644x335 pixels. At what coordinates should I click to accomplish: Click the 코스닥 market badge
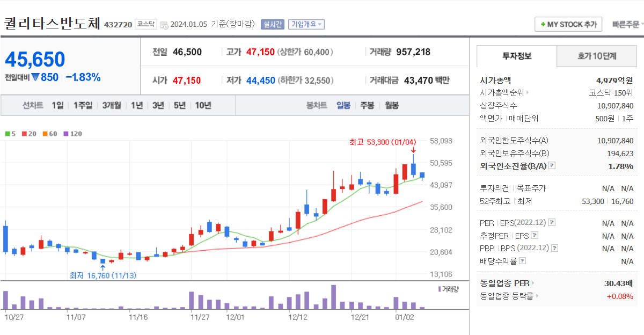(145, 24)
